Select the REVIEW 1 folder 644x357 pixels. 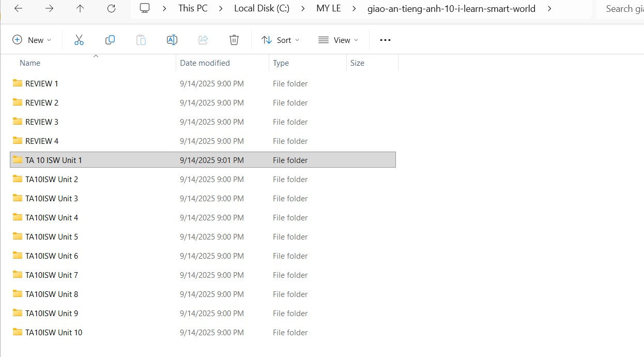coord(41,84)
